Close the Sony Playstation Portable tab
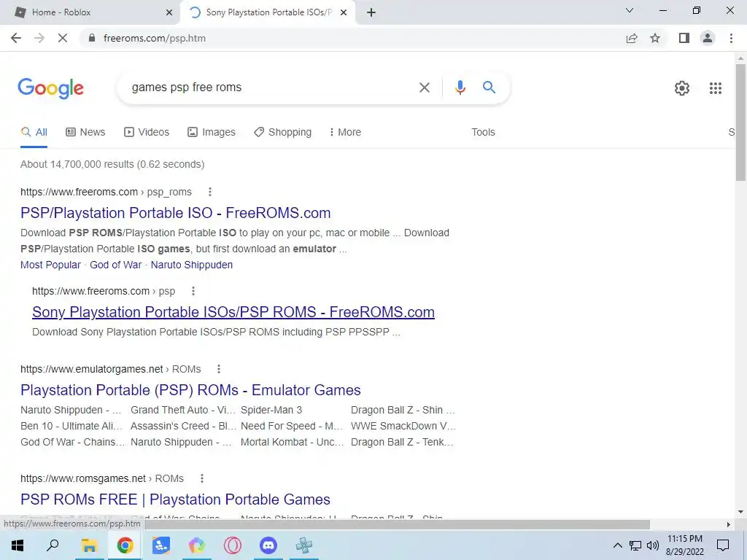Viewport: 747px width, 560px height. pyautogui.click(x=344, y=12)
